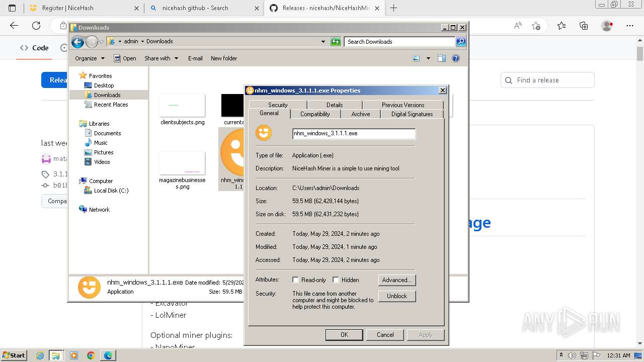Image resolution: width=644 pixels, height=362 pixels.
Task: Switch to the Previous Versions tab
Action: coord(403,105)
